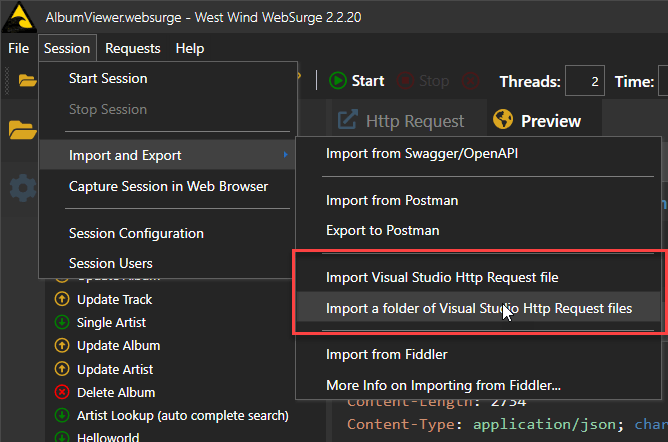The height and width of the screenshot is (442, 668).
Task: Open More Info on Importing from Fiddler
Action: [478, 385]
